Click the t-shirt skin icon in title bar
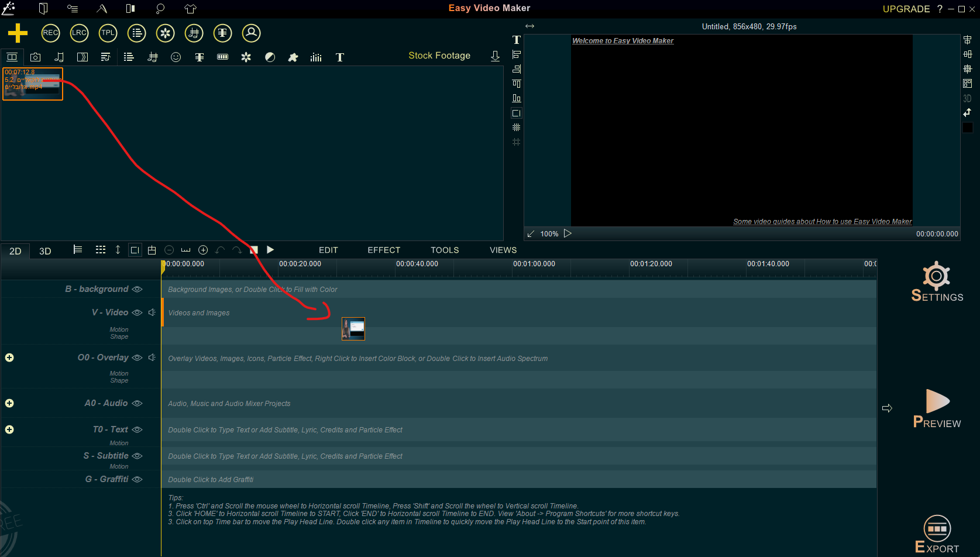The height and width of the screenshot is (557, 980). point(190,8)
